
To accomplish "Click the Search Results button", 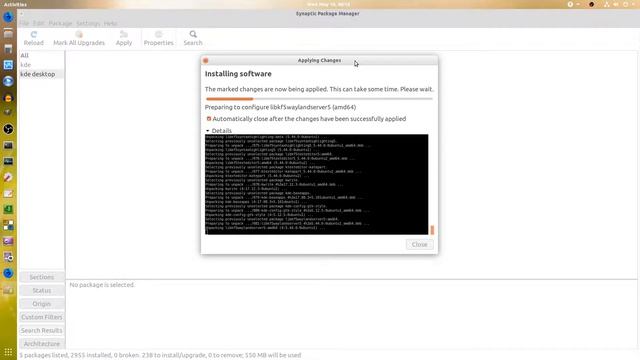I will point(42,331).
